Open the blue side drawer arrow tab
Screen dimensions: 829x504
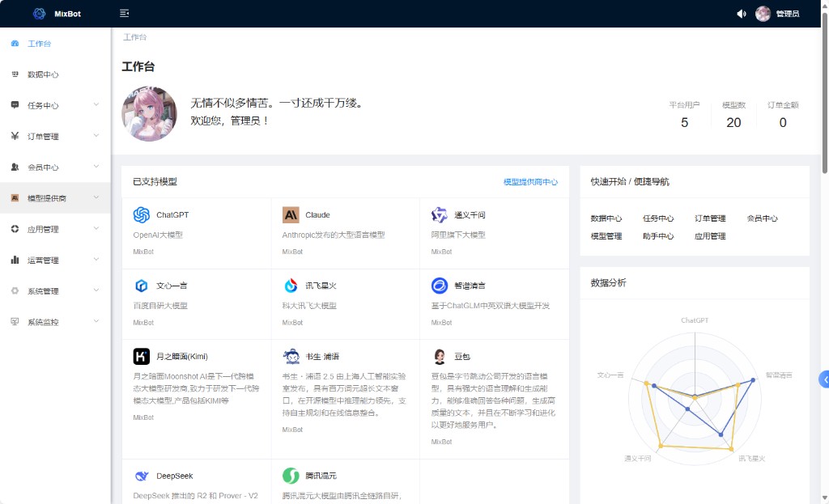(823, 379)
